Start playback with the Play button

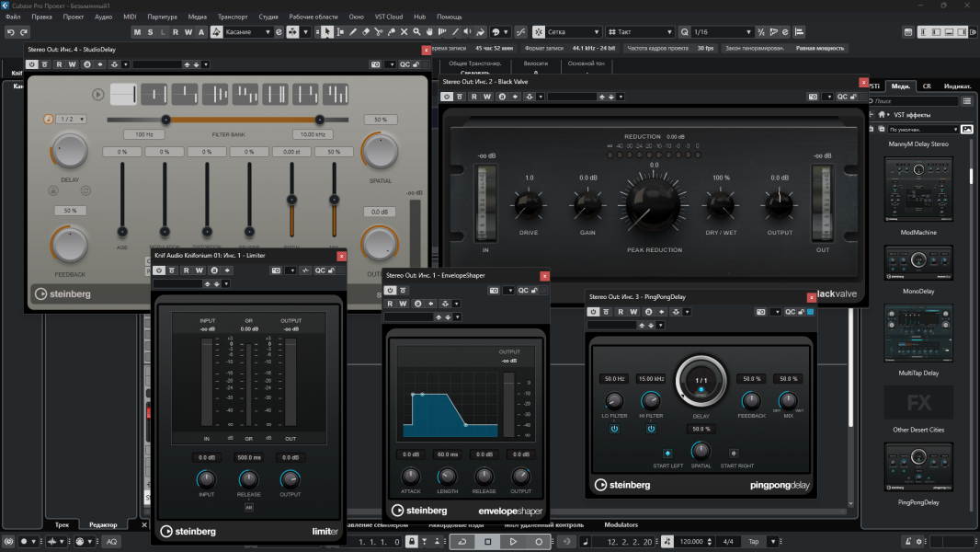tap(513, 541)
